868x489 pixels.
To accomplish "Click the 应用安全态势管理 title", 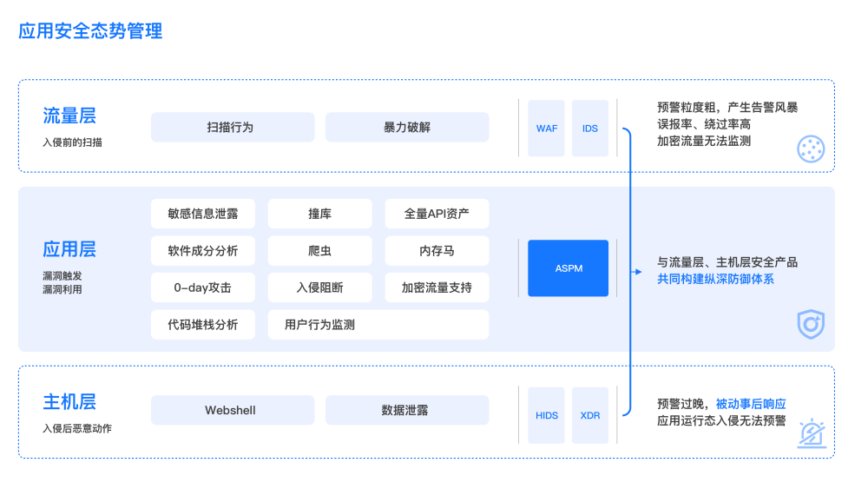I will pos(90,31).
